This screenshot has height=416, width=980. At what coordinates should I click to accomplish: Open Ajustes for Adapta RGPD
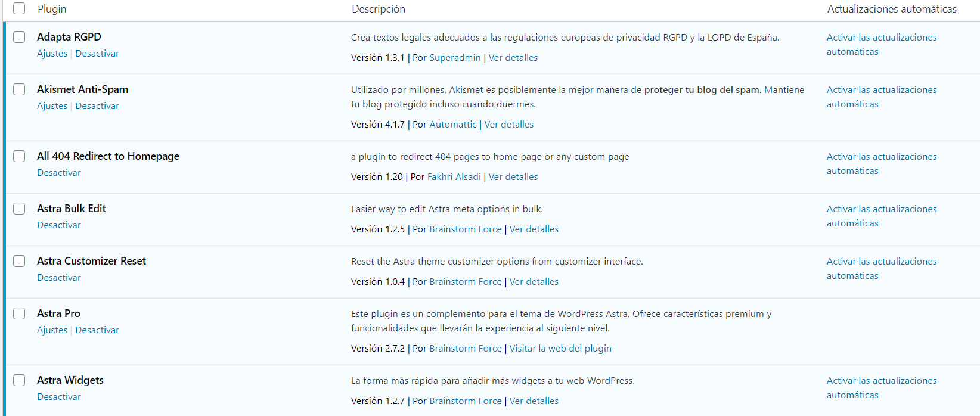52,54
